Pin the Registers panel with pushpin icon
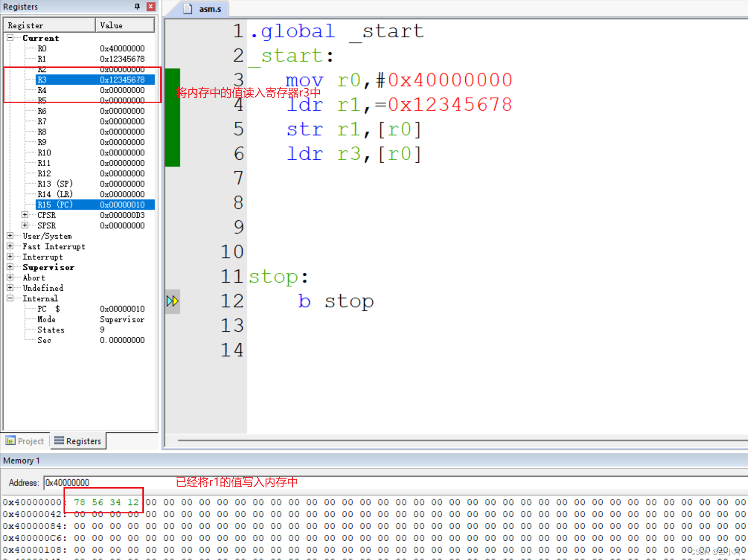Viewport: 748px width, 560px height. (137, 6)
